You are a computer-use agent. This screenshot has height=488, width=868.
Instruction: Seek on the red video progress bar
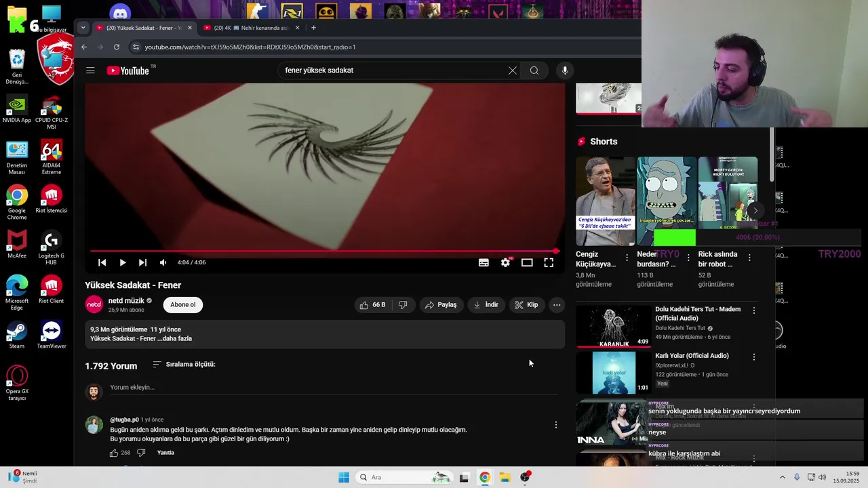tap(323, 251)
